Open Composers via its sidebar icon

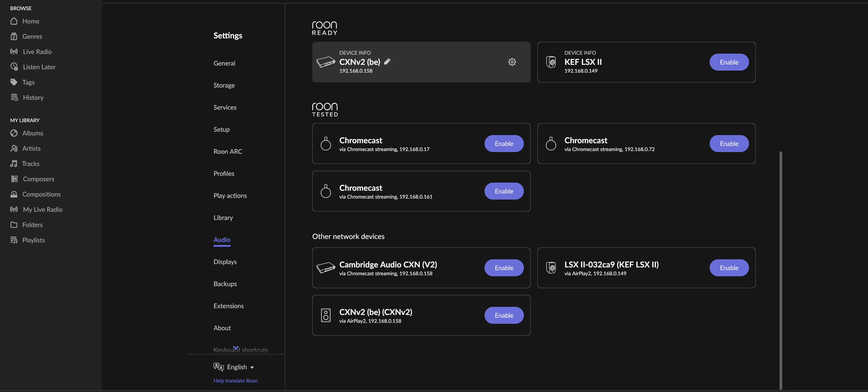pos(14,179)
